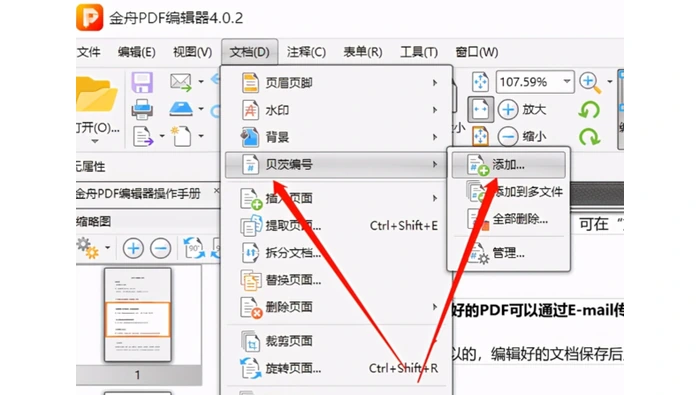This screenshot has width=700, height=395.
Task: Click the email envelope icon
Action: [181, 82]
